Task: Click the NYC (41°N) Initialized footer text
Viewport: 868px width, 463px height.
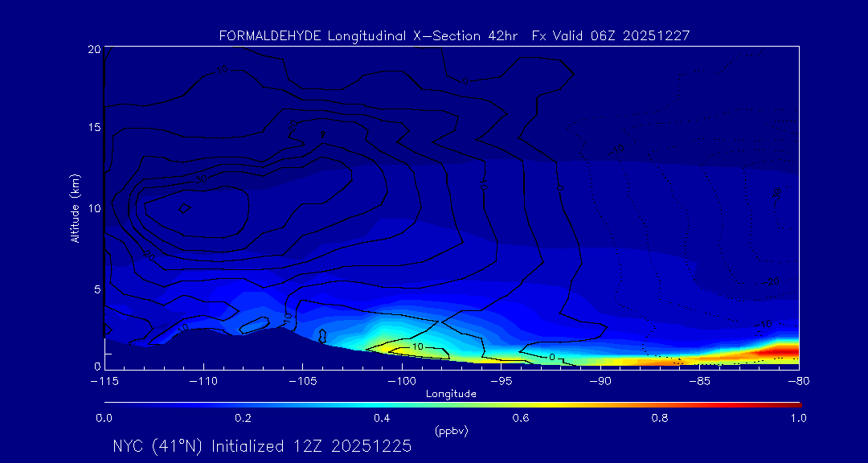Action: click(x=262, y=446)
